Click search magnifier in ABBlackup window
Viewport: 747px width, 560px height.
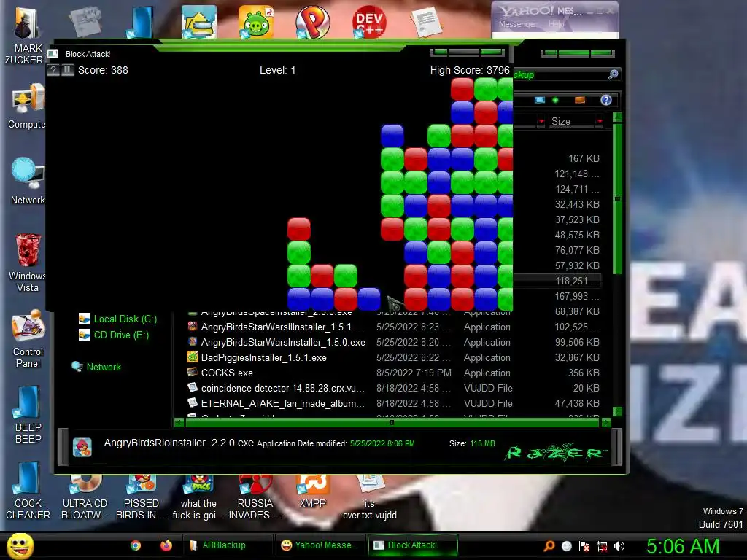pyautogui.click(x=613, y=74)
